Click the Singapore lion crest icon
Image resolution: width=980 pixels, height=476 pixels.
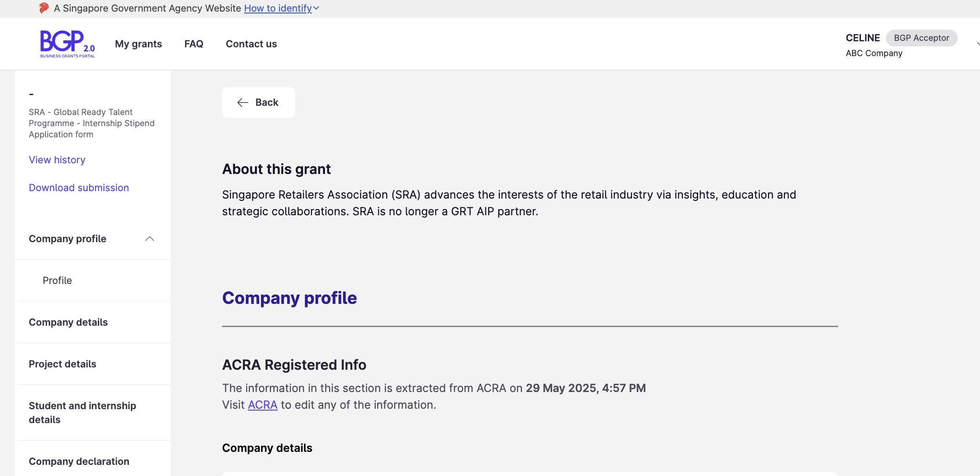[x=44, y=8]
